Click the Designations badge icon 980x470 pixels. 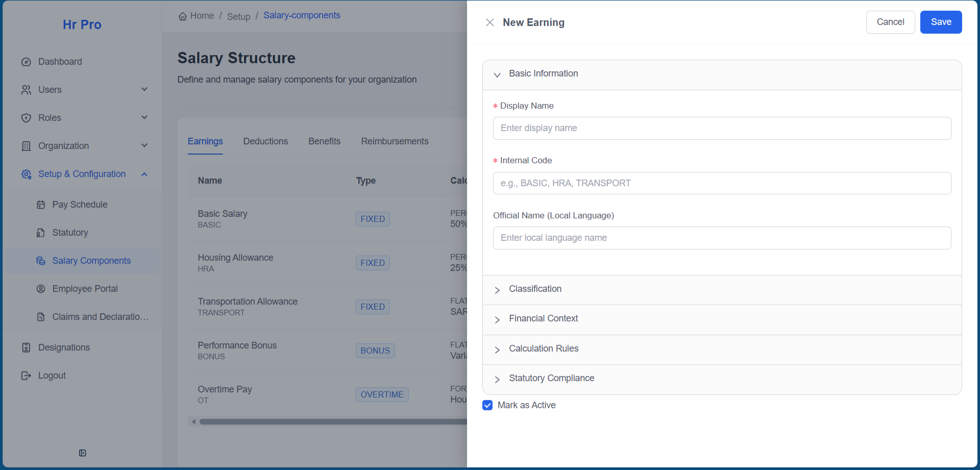(26, 348)
